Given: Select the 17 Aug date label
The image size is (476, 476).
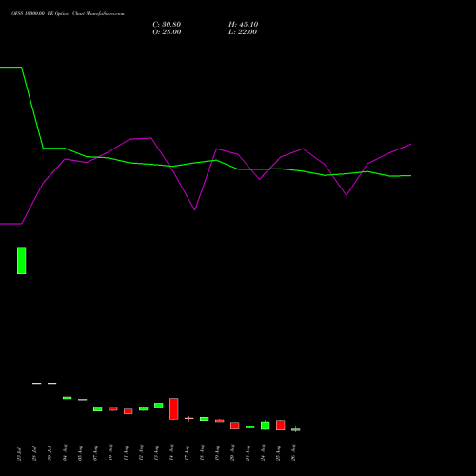Looking at the screenshot, I should [187, 453].
